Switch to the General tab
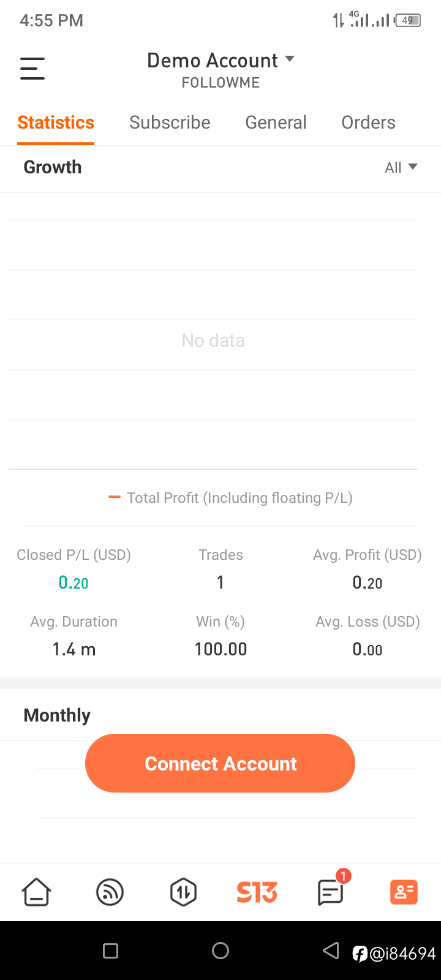The height and width of the screenshot is (980, 441). pos(276,123)
